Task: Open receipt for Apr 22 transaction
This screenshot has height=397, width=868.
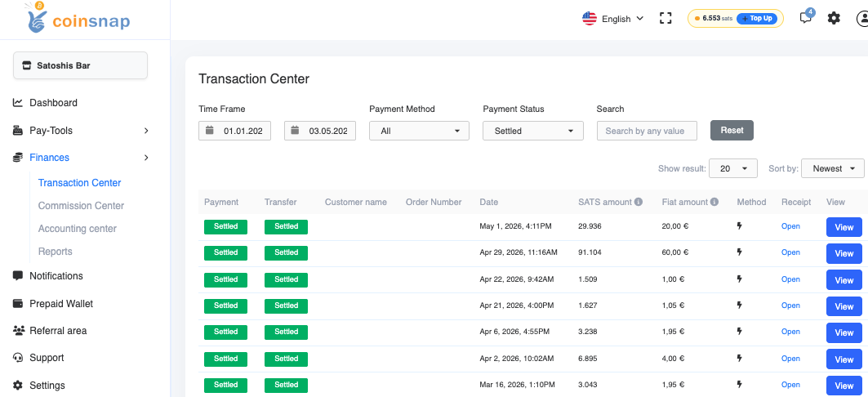Action: 790,279
